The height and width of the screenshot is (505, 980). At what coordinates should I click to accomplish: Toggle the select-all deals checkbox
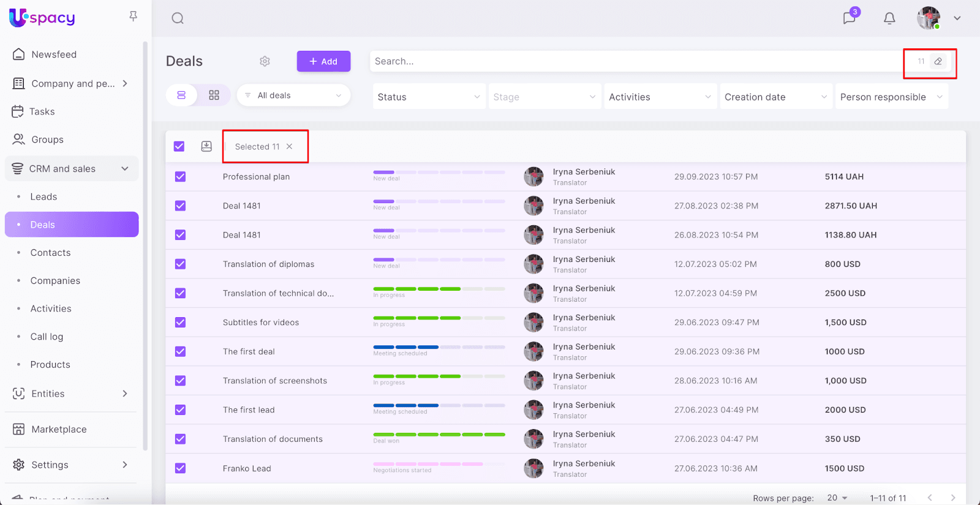pyautogui.click(x=179, y=146)
